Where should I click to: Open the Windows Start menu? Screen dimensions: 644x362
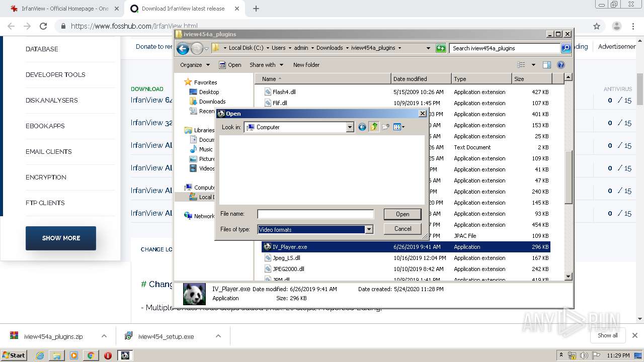coord(14,355)
